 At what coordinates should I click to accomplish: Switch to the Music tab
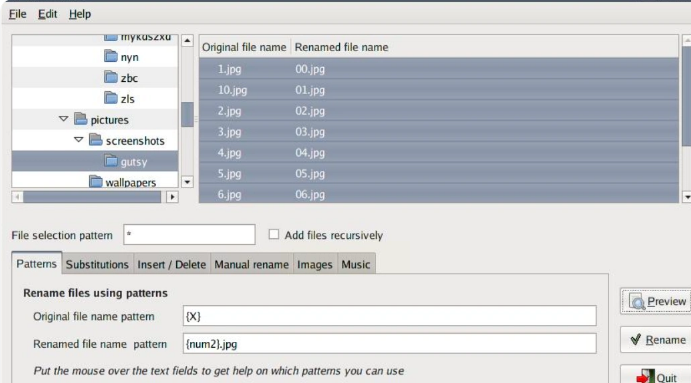click(x=356, y=264)
